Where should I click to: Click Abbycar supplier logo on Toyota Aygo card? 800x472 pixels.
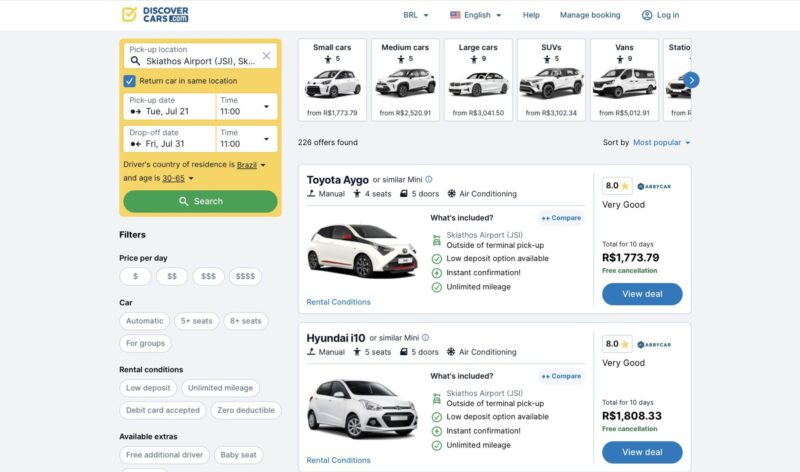(655, 186)
